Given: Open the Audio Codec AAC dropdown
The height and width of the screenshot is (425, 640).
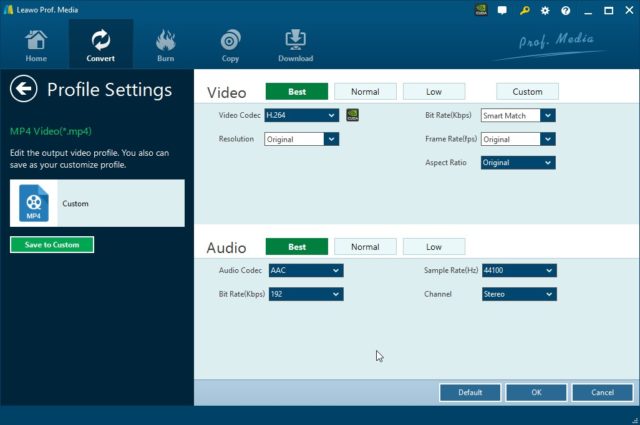Looking at the screenshot, I should pyautogui.click(x=306, y=270).
